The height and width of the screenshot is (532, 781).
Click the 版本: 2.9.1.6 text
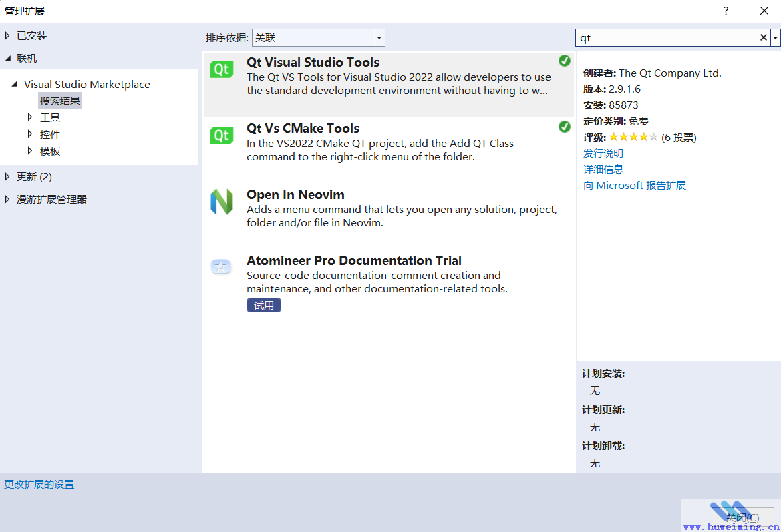612,89
